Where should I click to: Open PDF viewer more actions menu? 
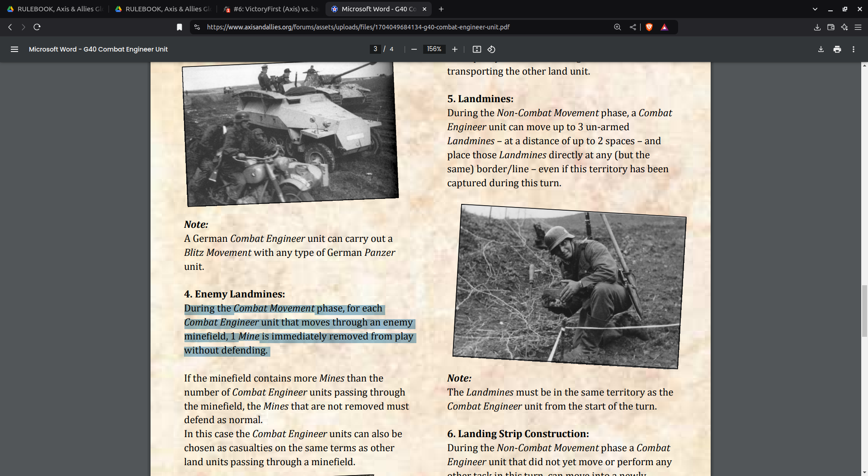854,49
